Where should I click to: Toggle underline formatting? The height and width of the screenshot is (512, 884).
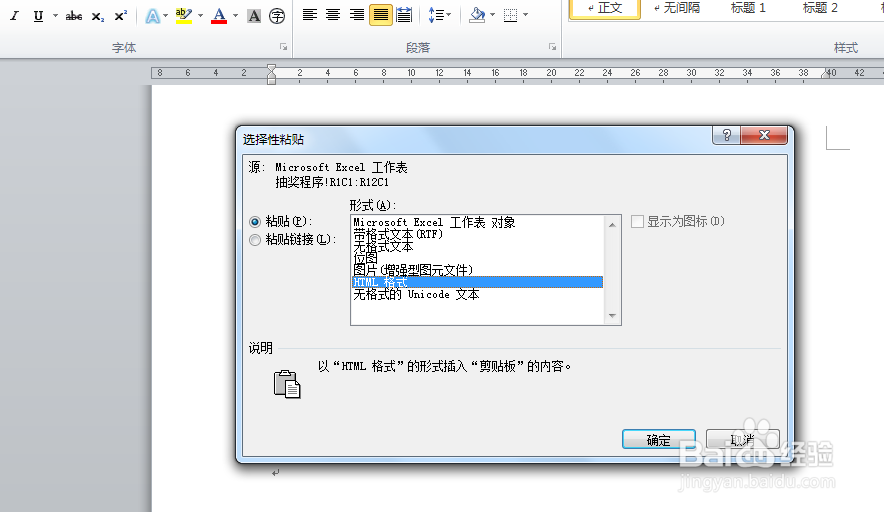tap(38, 16)
